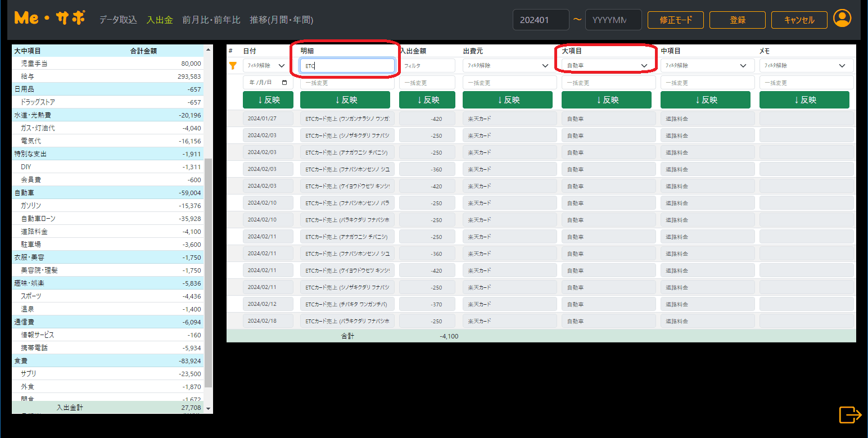Expand the 出費元 filter dropdown
Image resolution: width=868 pixels, height=438 pixels.
coord(506,66)
